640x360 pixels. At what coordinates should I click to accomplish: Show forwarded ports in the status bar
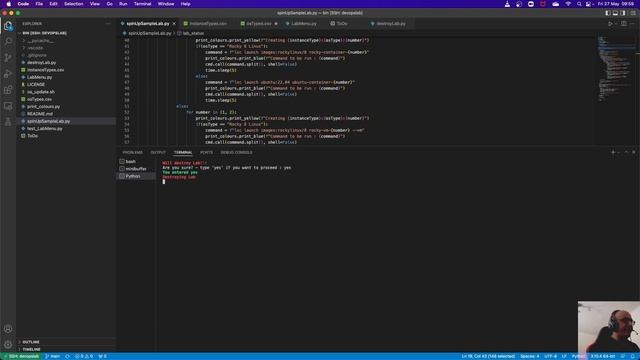[x=102, y=356]
